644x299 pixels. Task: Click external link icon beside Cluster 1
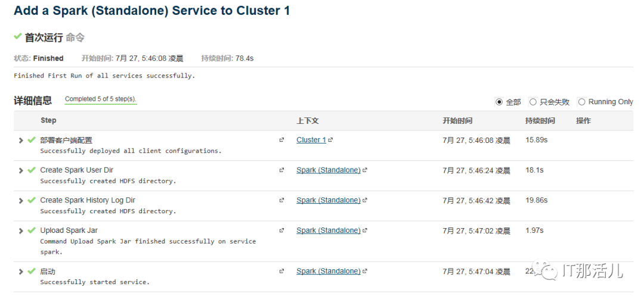click(330, 140)
